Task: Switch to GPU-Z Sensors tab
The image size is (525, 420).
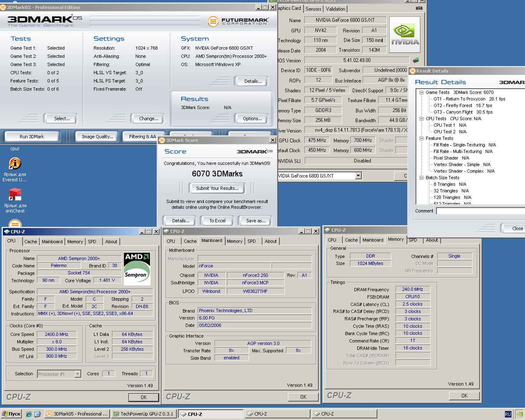Action: pos(313,9)
